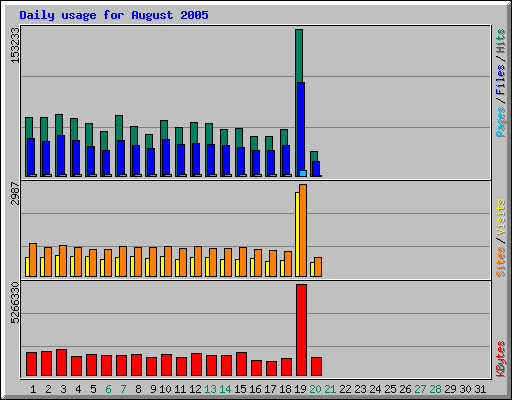Click the 'Daily usage for August 2005' title
The width and height of the screenshot is (512, 400).
pos(114,15)
